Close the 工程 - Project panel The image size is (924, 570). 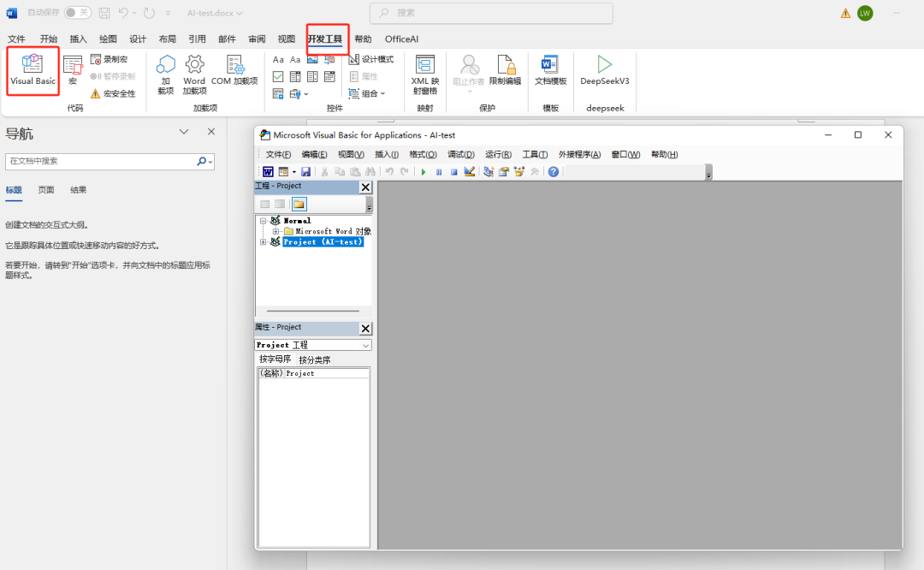point(365,187)
